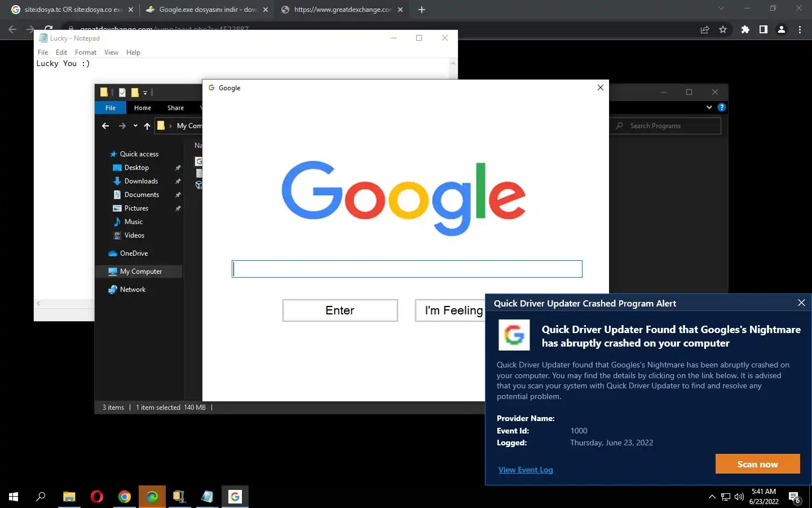The image size is (812, 508).
Task: Click the Search Programs box
Action: pyautogui.click(x=665, y=126)
